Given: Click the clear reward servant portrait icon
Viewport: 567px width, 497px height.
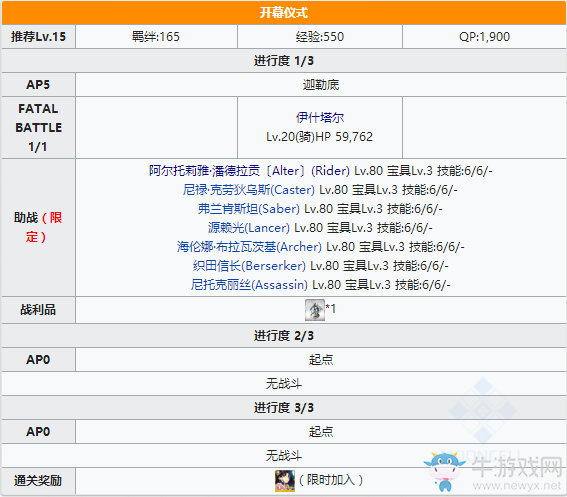Looking at the screenshot, I should coord(285,481).
